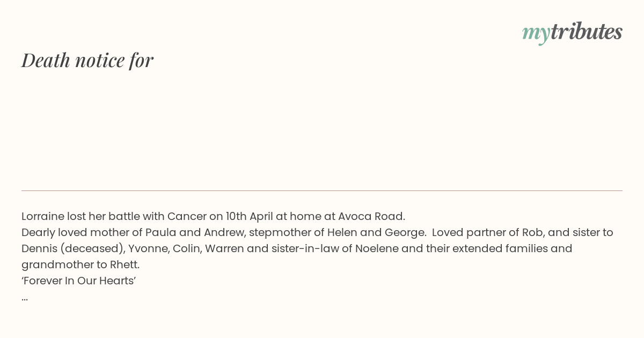Click the 'tributes' part of the logo
This screenshot has width=644, height=338.
(586, 31)
